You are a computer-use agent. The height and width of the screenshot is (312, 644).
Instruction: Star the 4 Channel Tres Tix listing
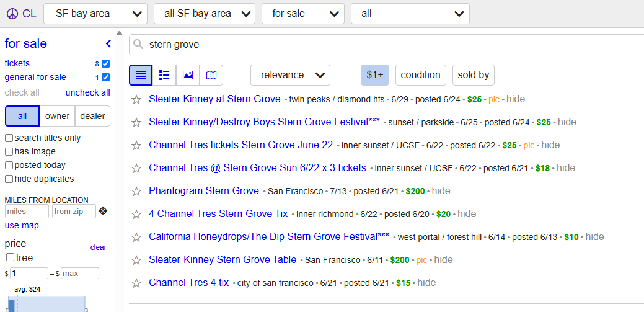point(136,215)
